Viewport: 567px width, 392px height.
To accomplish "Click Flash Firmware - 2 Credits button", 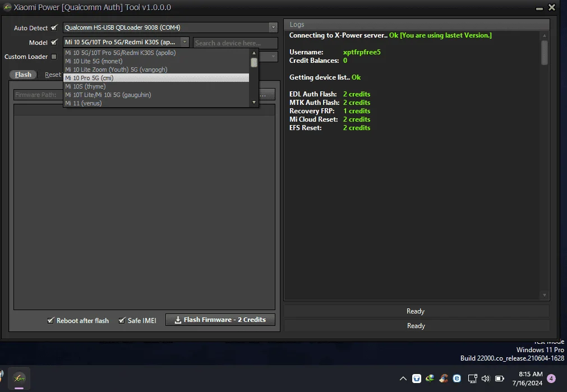I will point(220,320).
